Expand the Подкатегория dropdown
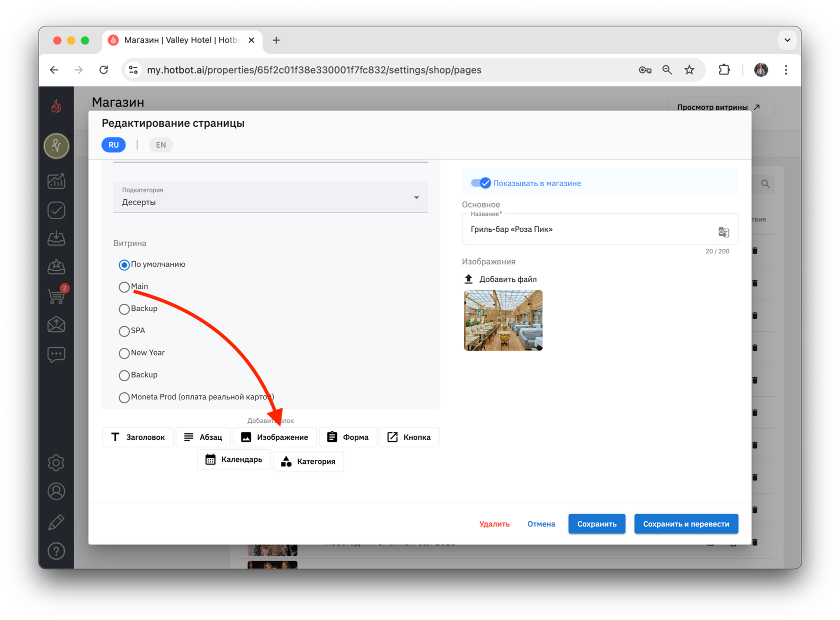This screenshot has width=840, height=620. [270, 197]
